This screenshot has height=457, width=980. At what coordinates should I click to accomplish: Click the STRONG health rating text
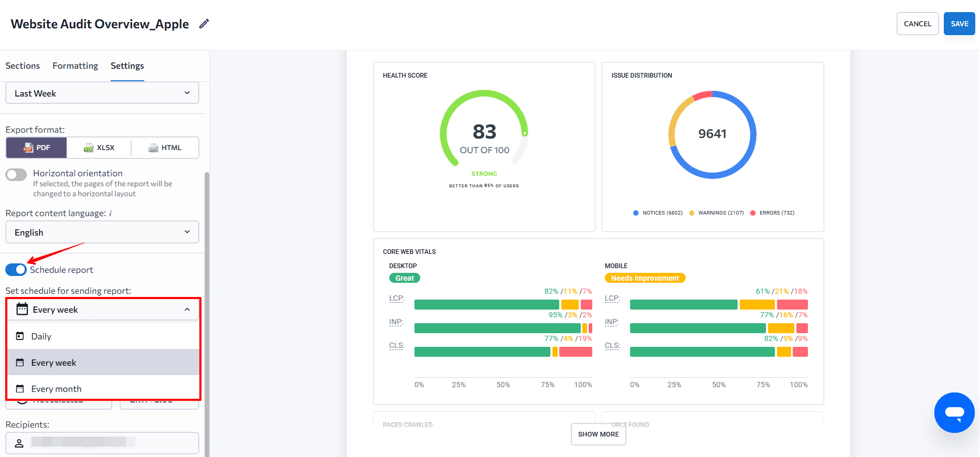[484, 174]
